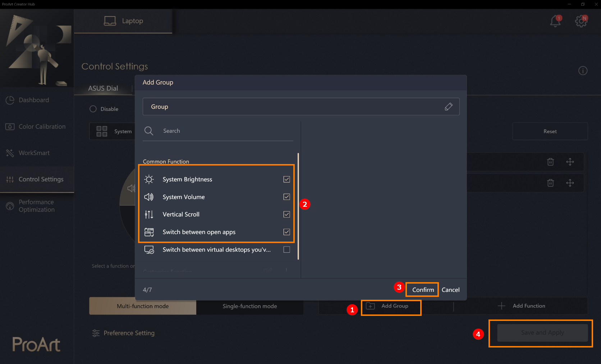Uncheck Switch between open apps checkbox
Viewport: 601px width, 364px height.
(x=286, y=232)
